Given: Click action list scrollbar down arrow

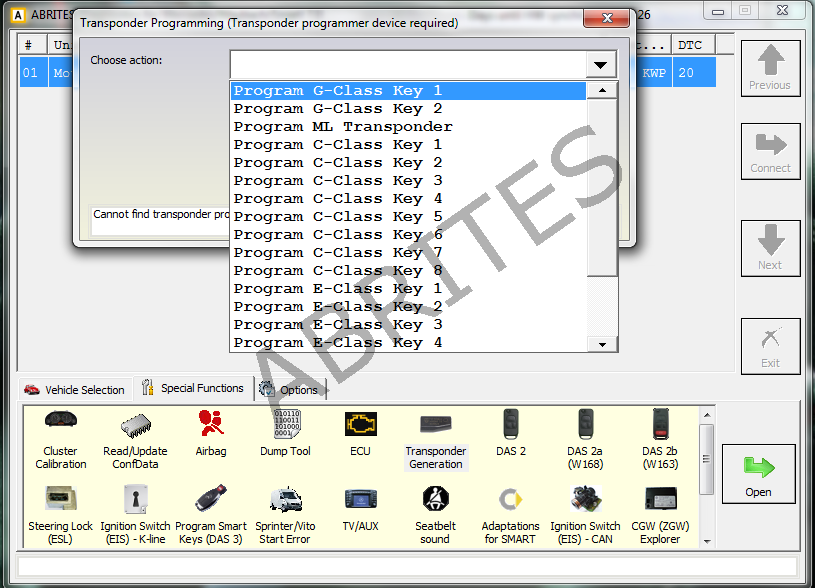Looking at the screenshot, I should tap(602, 344).
